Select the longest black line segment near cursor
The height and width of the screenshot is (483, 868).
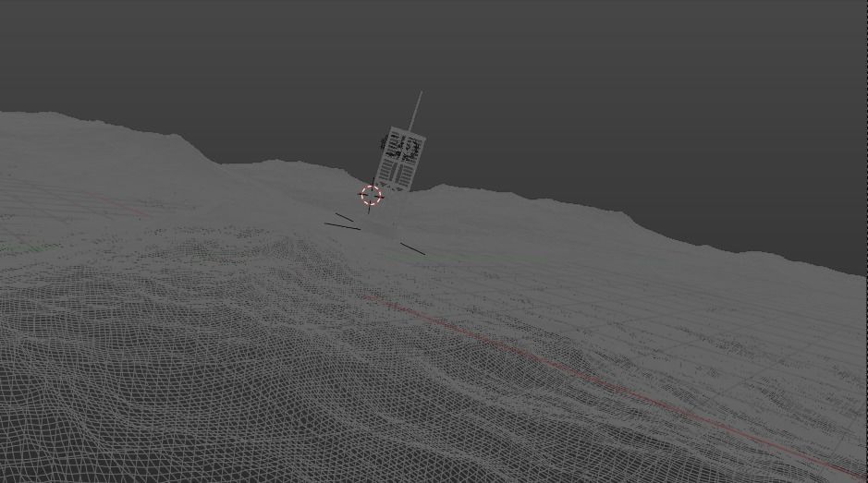(x=342, y=226)
